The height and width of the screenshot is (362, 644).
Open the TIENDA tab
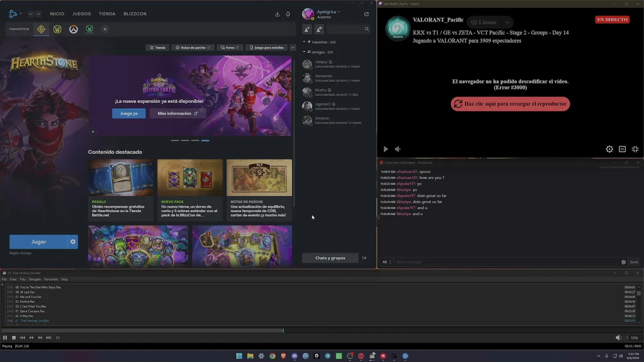[x=107, y=14]
